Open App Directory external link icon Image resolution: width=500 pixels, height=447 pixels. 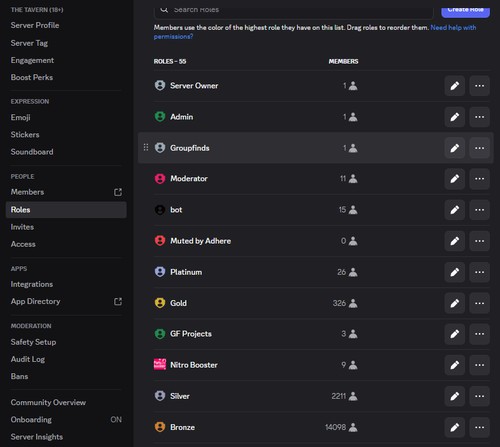tap(118, 302)
